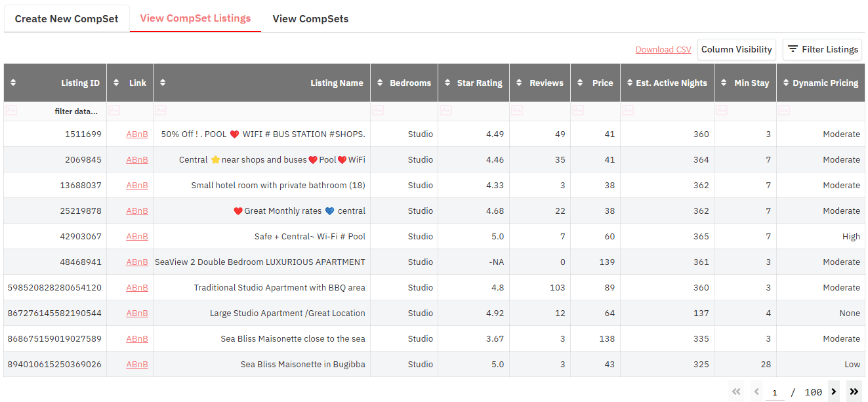Select 'Small hotel room with private bathroom (18)'
The height and width of the screenshot is (402, 868).
(x=278, y=185)
